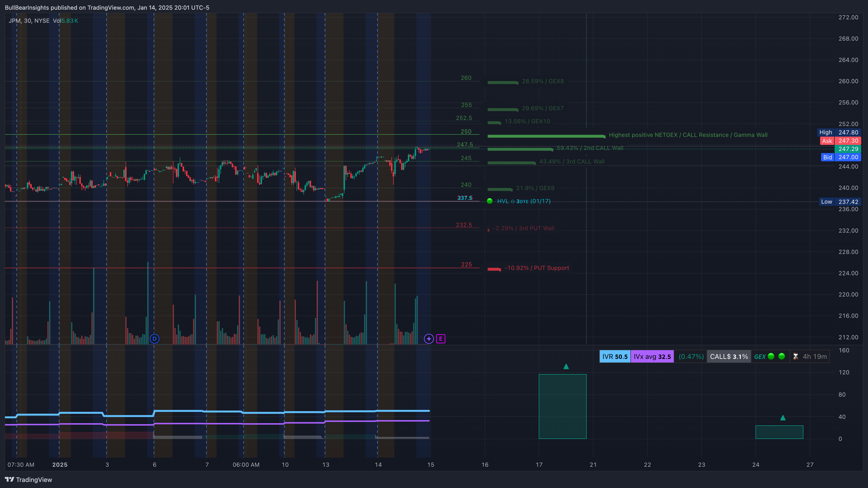This screenshot has height=488, width=868.
Task: Click the current price 247.29 label
Action: [x=848, y=149]
